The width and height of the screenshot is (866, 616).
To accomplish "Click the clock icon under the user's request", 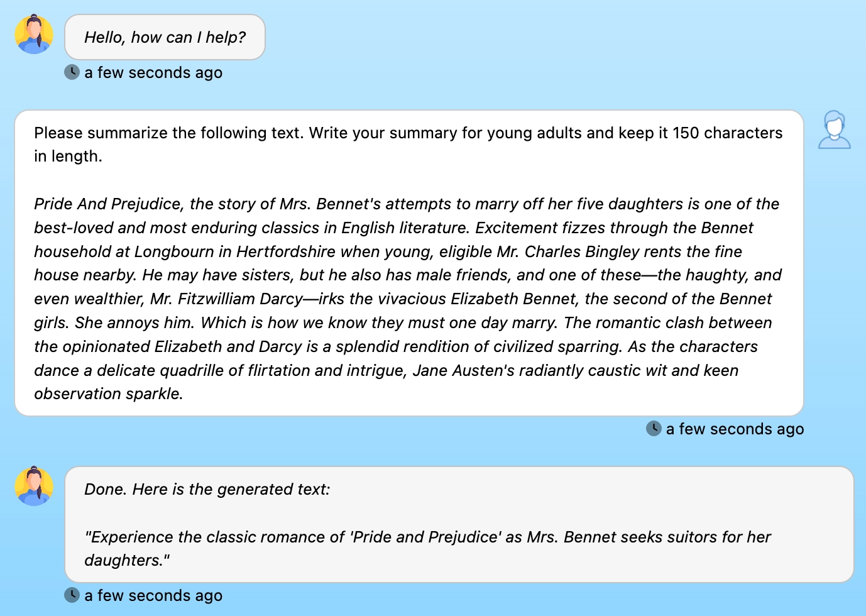I will pyautogui.click(x=654, y=429).
